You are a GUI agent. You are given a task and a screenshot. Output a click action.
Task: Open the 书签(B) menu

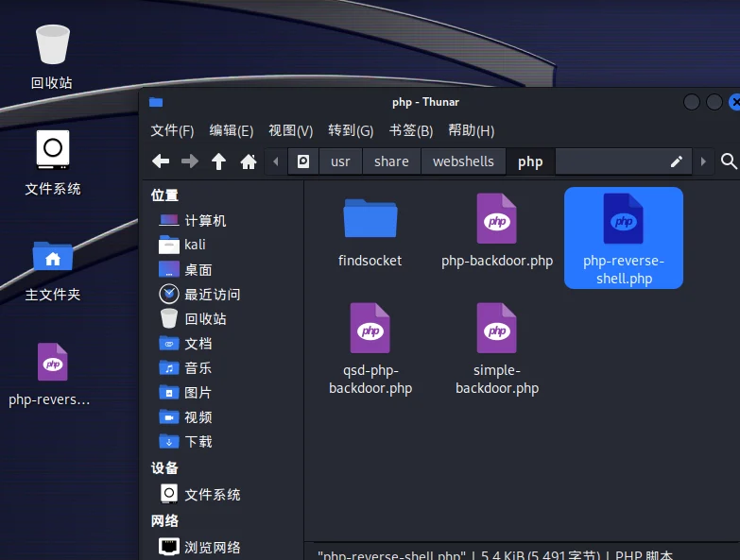click(410, 130)
